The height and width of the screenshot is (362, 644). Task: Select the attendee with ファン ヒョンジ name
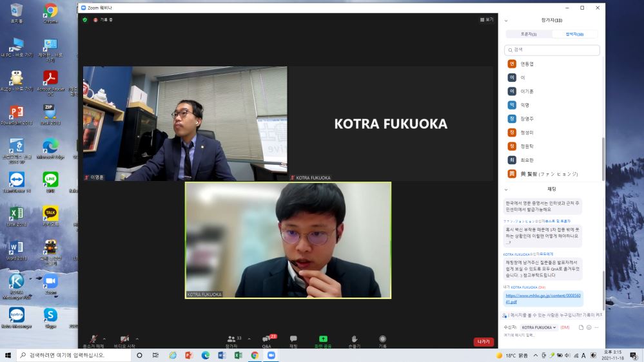tap(552, 174)
